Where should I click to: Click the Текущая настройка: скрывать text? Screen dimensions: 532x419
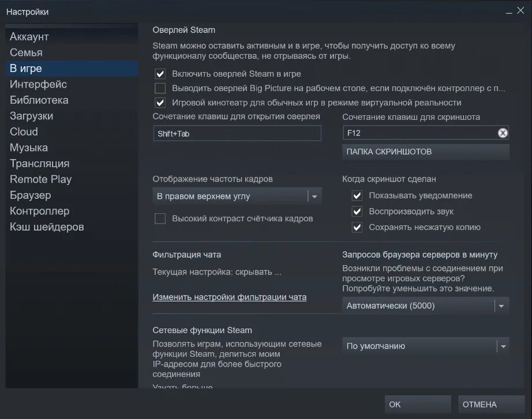point(217,272)
